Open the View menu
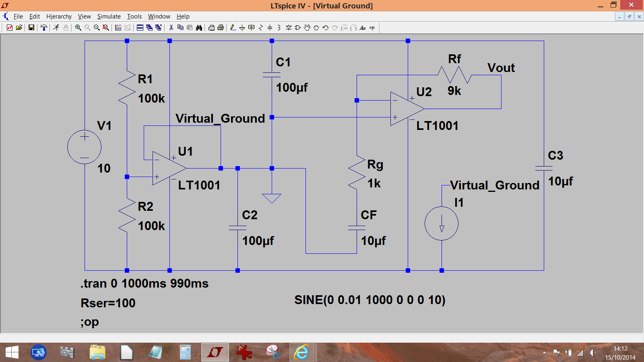 84,16
